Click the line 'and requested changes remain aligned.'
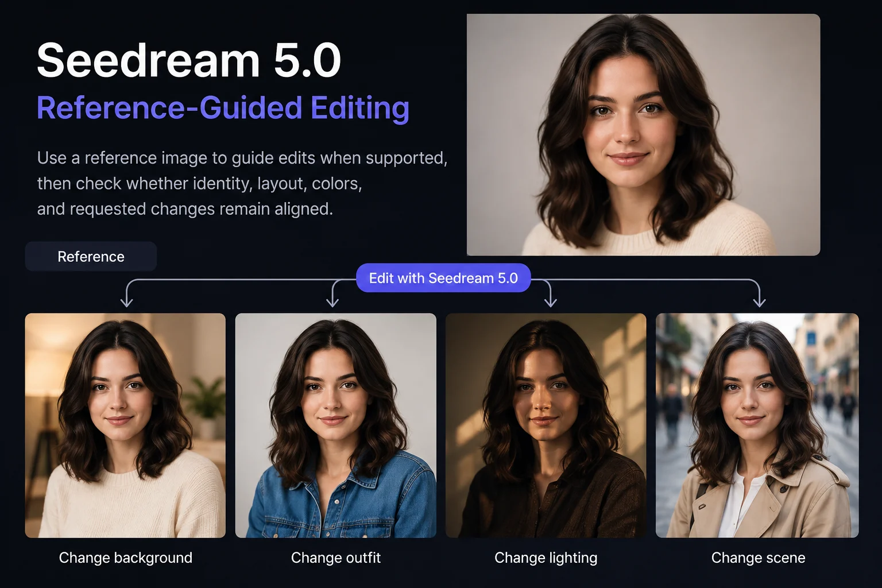Viewport: 882px width, 588px height. [x=185, y=208]
